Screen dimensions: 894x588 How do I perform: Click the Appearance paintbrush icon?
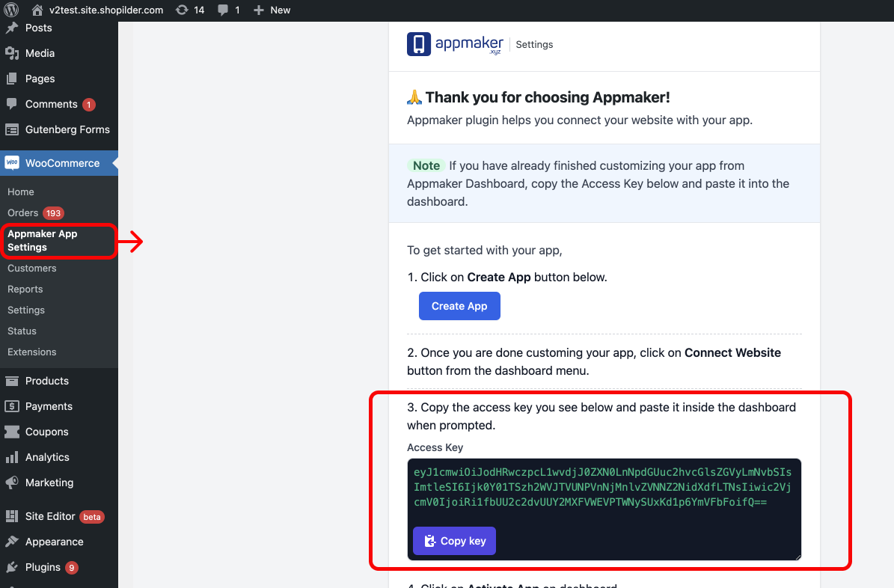(x=12, y=542)
